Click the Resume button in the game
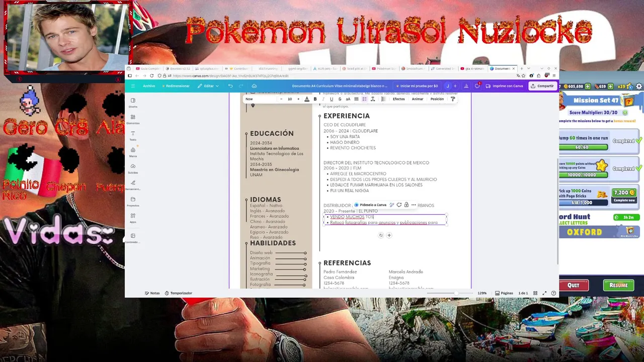Screen dimensions: 644x362 coord(618,285)
